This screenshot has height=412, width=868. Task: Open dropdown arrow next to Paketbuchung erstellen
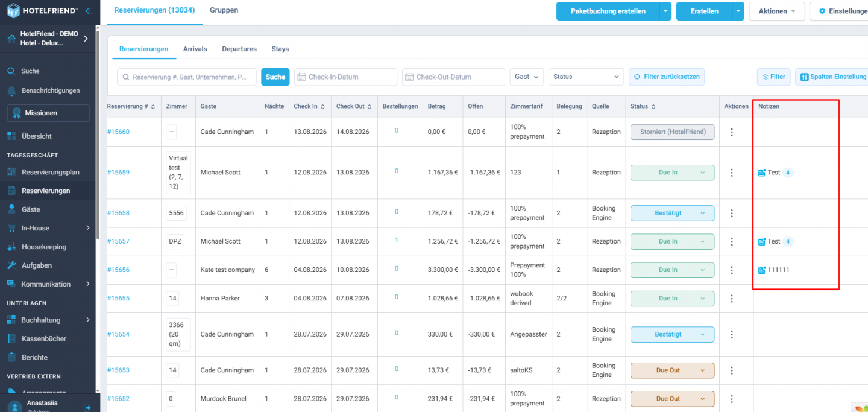(x=665, y=11)
